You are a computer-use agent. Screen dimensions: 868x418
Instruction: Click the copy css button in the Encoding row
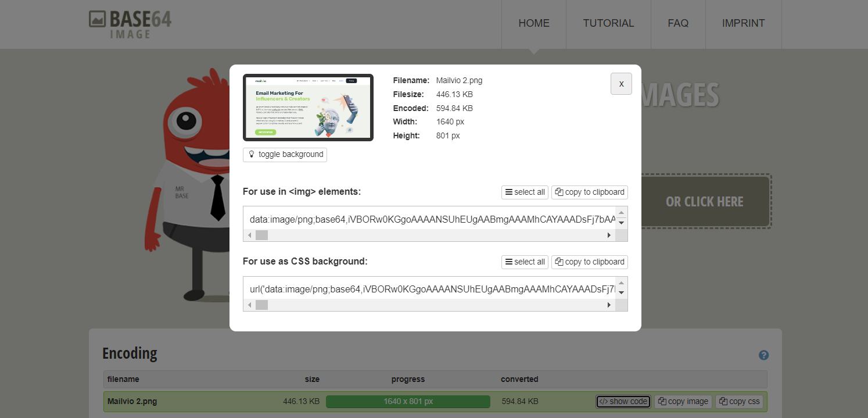pos(739,401)
